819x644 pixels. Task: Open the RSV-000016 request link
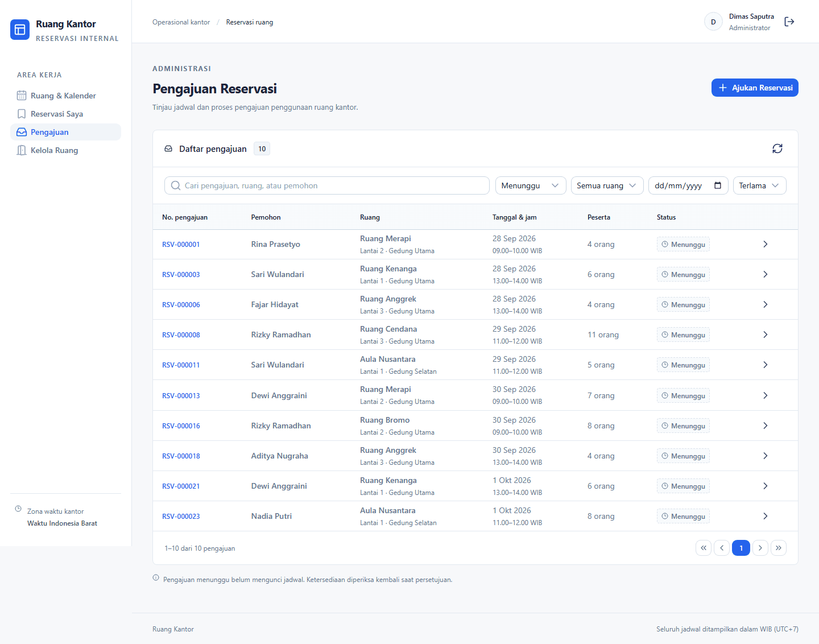[x=181, y=426]
